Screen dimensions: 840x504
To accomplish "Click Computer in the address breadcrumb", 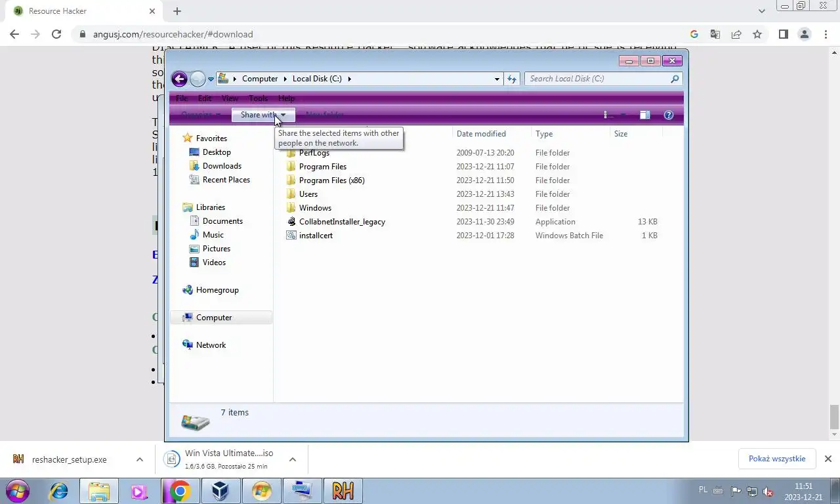I will coord(260,79).
